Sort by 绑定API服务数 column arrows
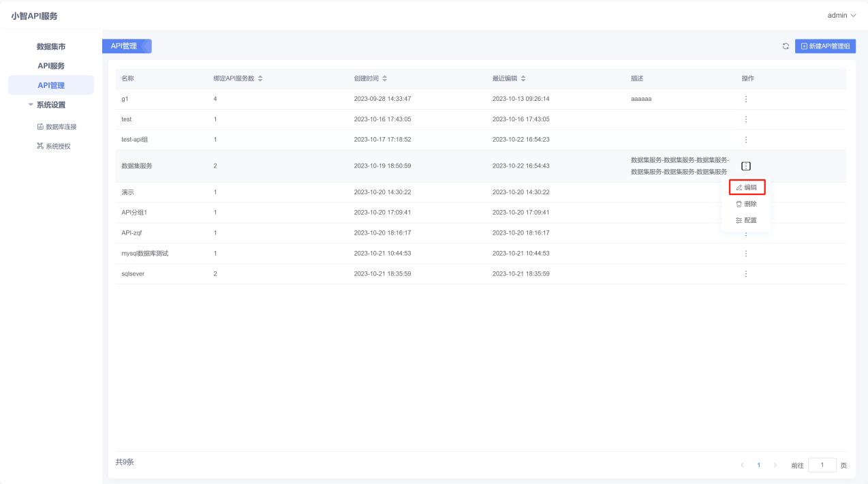 (x=260, y=78)
